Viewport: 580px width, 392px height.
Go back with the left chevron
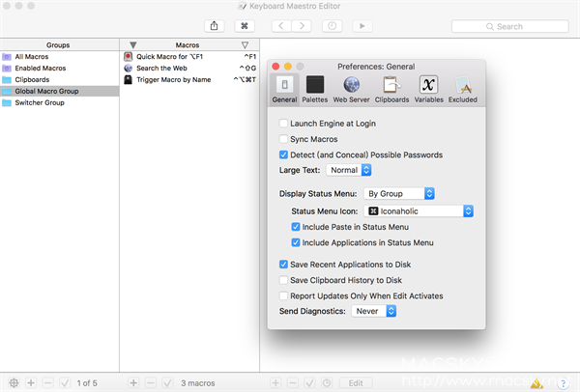coord(281,26)
